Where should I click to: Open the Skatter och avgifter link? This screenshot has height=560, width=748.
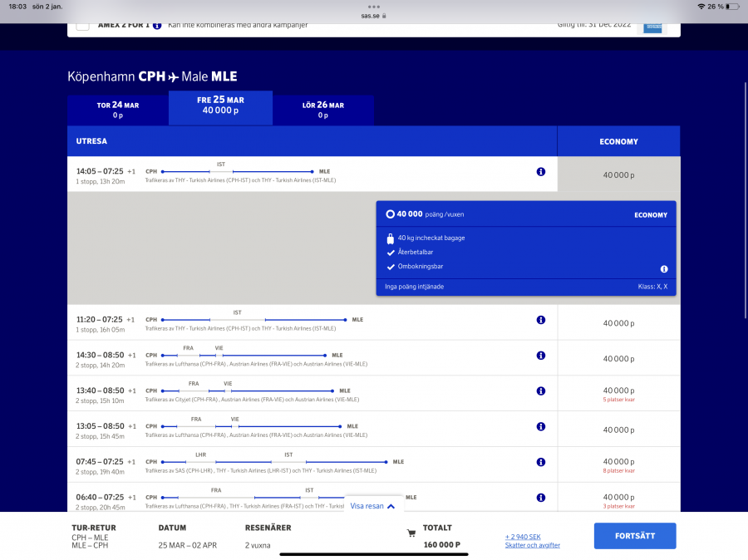[x=532, y=545]
